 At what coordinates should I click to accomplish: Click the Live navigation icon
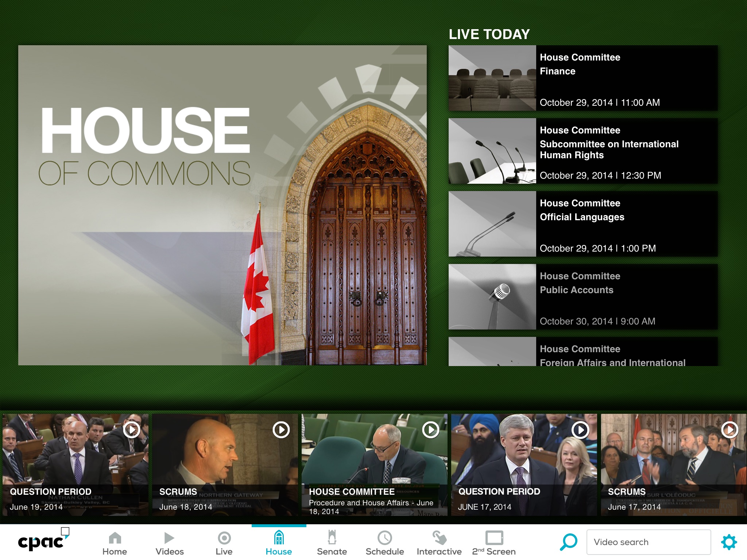click(225, 536)
